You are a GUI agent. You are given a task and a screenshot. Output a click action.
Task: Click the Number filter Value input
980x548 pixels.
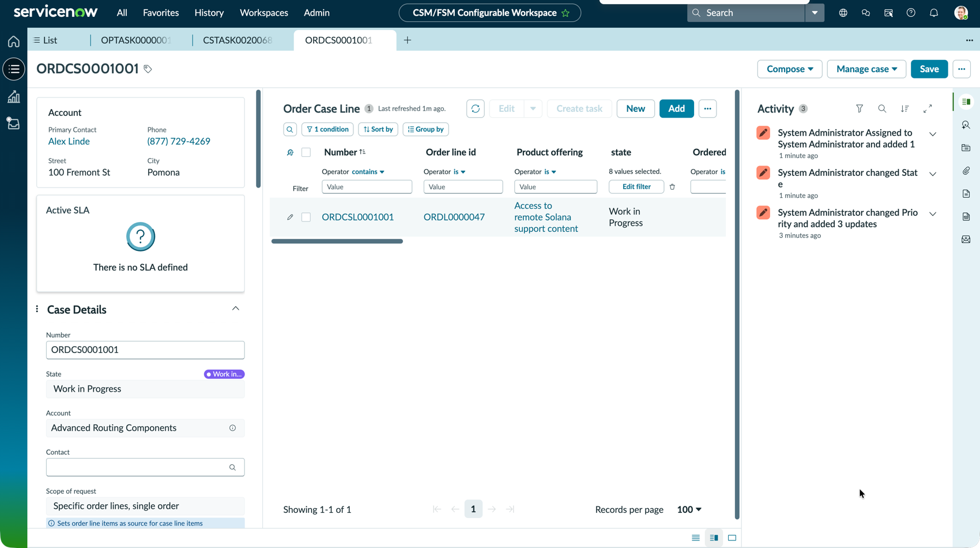click(367, 187)
